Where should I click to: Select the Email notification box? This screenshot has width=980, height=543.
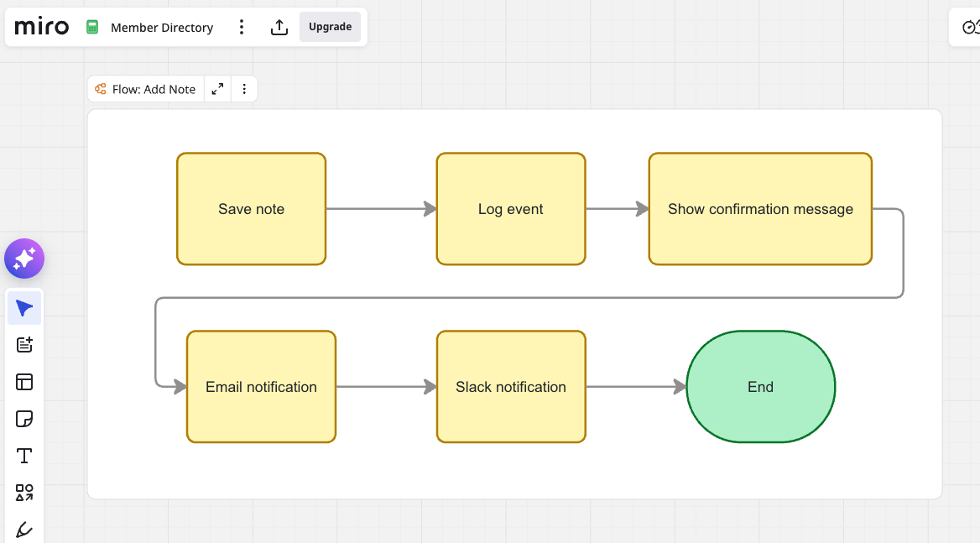[x=261, y=387]
